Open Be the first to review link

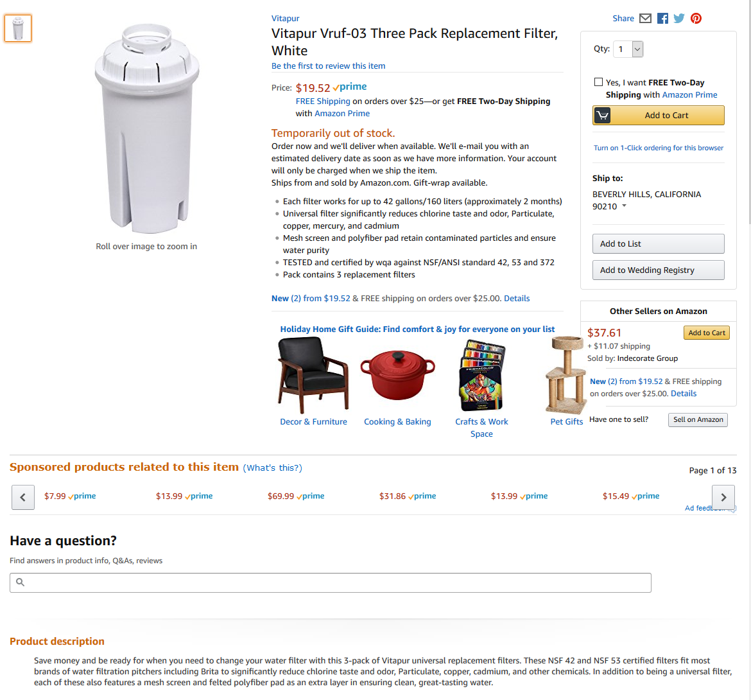click(x=328, y=66)
